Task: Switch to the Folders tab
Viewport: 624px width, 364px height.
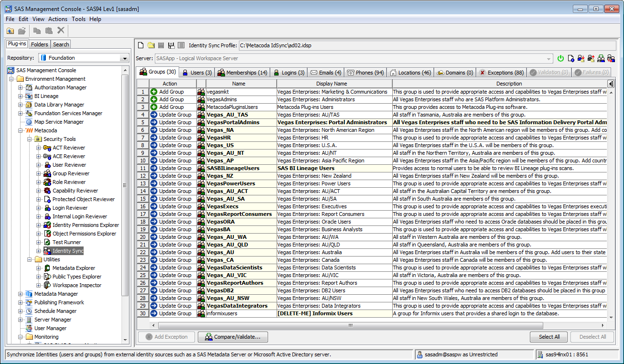Action: click(x=40, y=44)
